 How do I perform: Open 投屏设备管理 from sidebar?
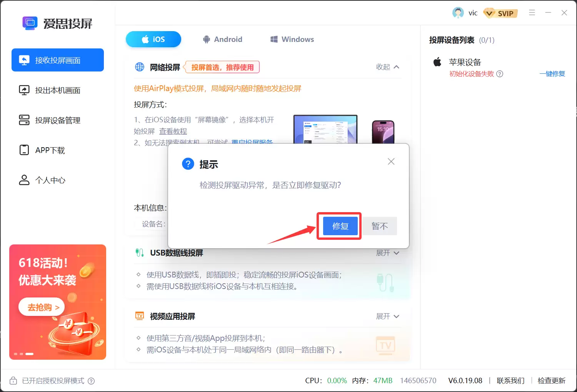[x=57, y=120]
